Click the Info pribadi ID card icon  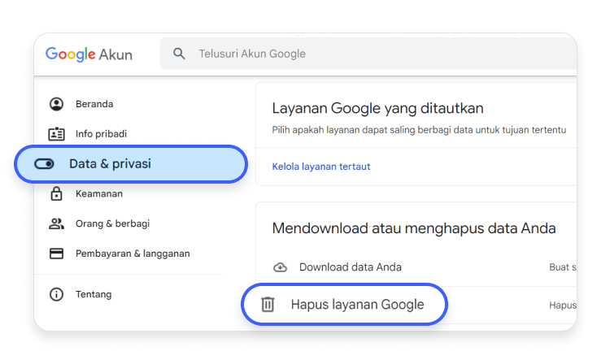pyautogui.click(x=56, y=133)
